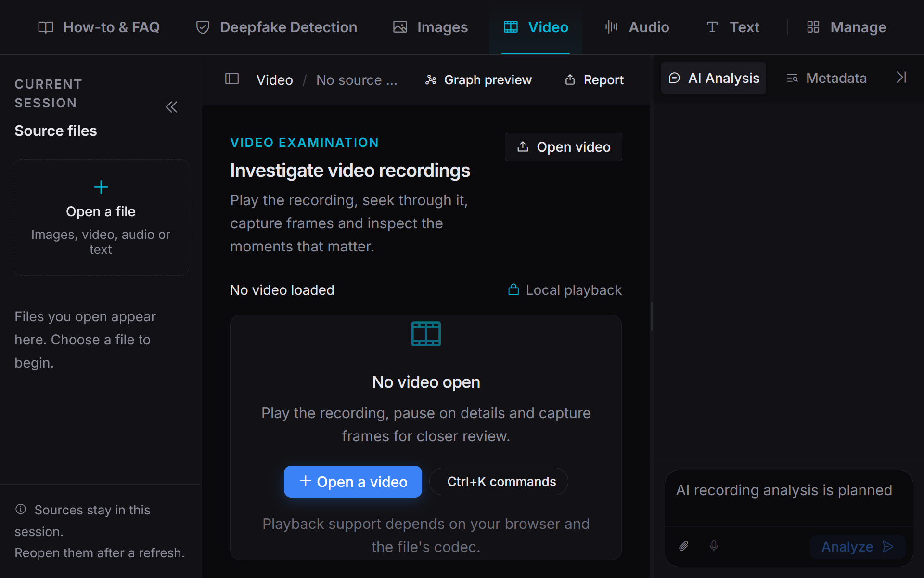The height and width of the screenshot is (578, 924).
Task: Switch to the Text tab
Action: point(733,27)
